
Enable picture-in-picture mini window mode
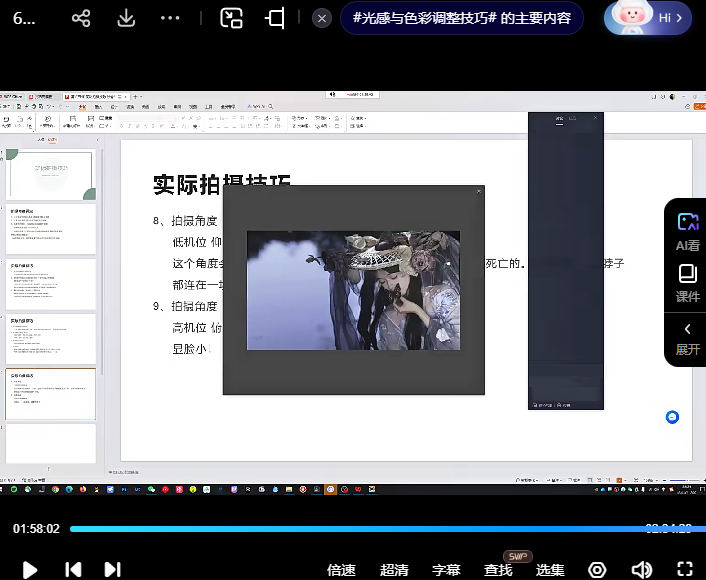[232, 18]
